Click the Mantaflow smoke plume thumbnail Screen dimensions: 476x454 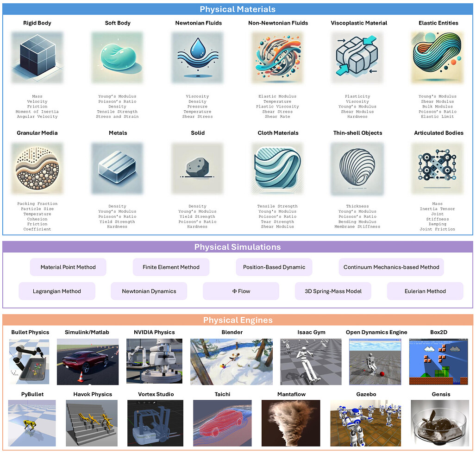coord(291,423)
